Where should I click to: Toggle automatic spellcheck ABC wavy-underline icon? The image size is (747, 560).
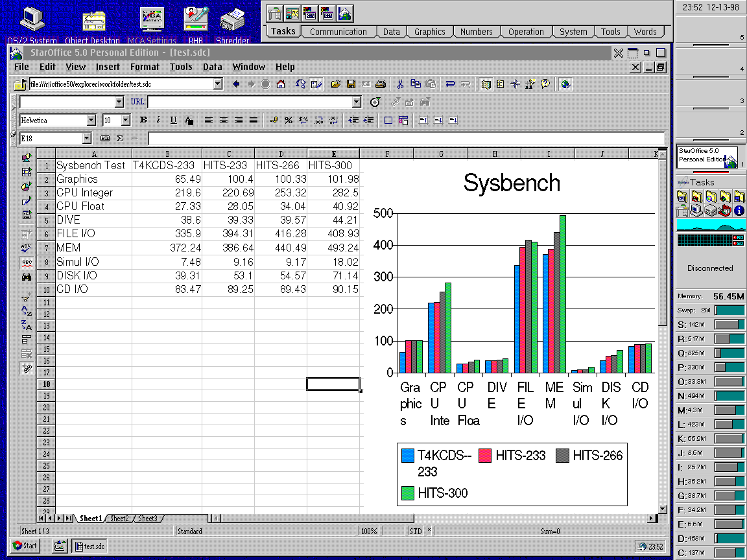(27, 262)
